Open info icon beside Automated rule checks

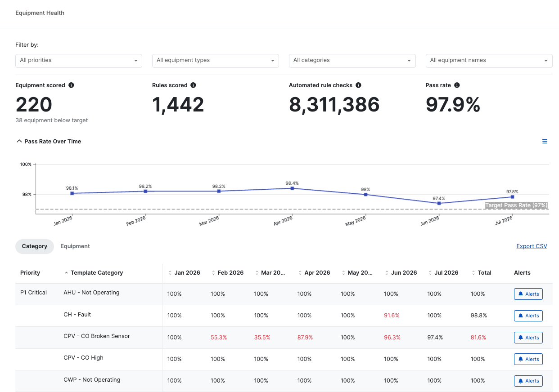[358, 85]
